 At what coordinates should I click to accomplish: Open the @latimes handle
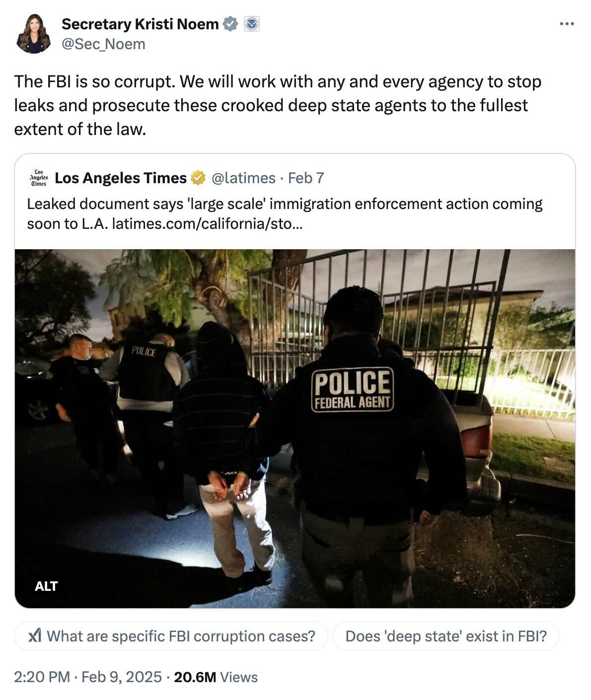coord(243,178)
